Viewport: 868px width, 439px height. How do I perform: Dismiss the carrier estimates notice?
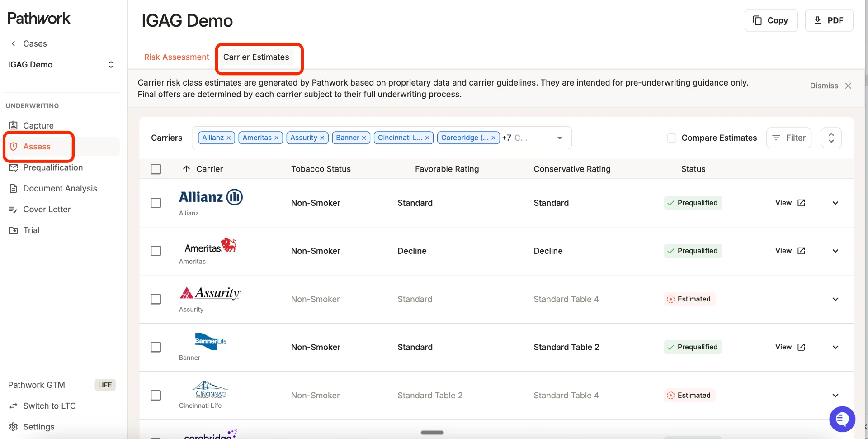(831, 86)
